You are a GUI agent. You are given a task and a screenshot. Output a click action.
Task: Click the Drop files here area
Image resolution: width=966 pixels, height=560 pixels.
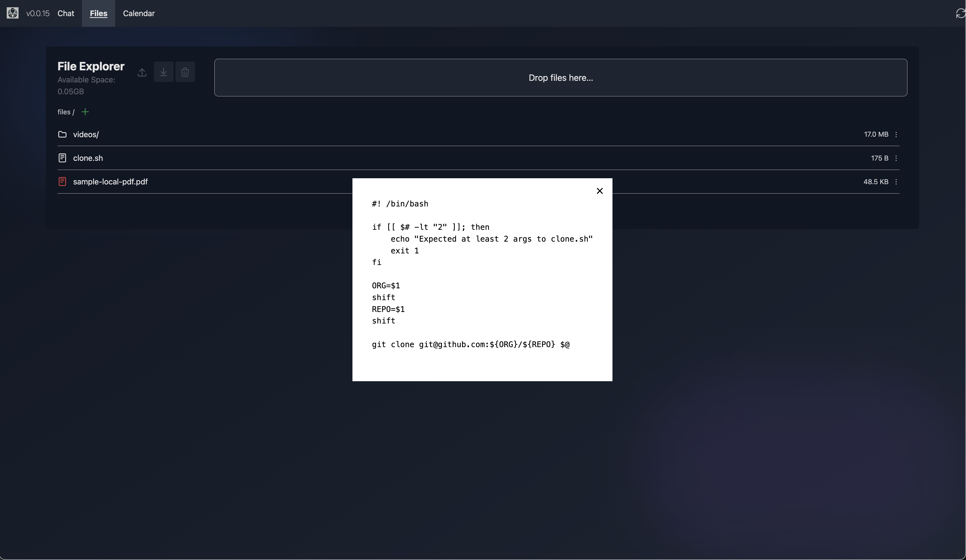pyautogui.click(x=560, y=78)
